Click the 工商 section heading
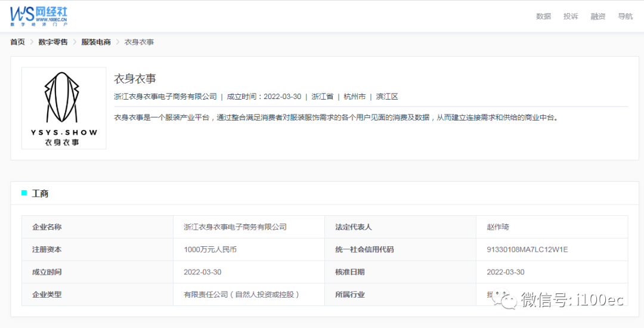 coord(41,193)
